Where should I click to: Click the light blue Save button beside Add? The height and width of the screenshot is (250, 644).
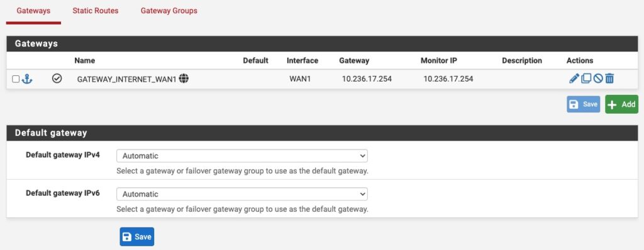point(583,104)
